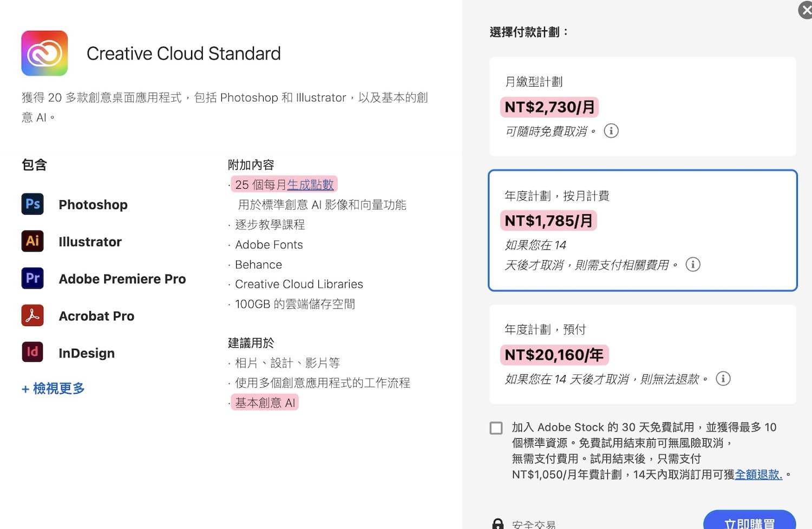The image size is (812, 529).
Task: Click the 全額退款 link
Action: coord(758,474)
